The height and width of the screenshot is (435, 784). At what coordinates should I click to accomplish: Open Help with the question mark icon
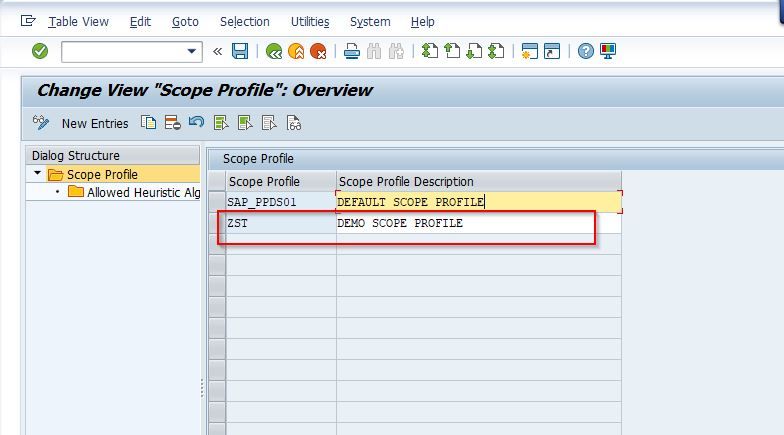pyautogui.click(x=586, y=51)
